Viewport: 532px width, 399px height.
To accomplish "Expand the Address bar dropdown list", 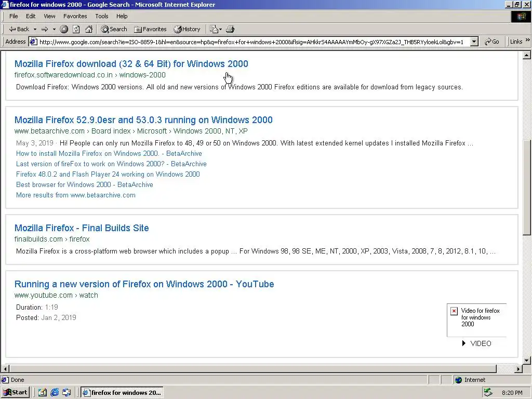I will [x=474, y=42].
